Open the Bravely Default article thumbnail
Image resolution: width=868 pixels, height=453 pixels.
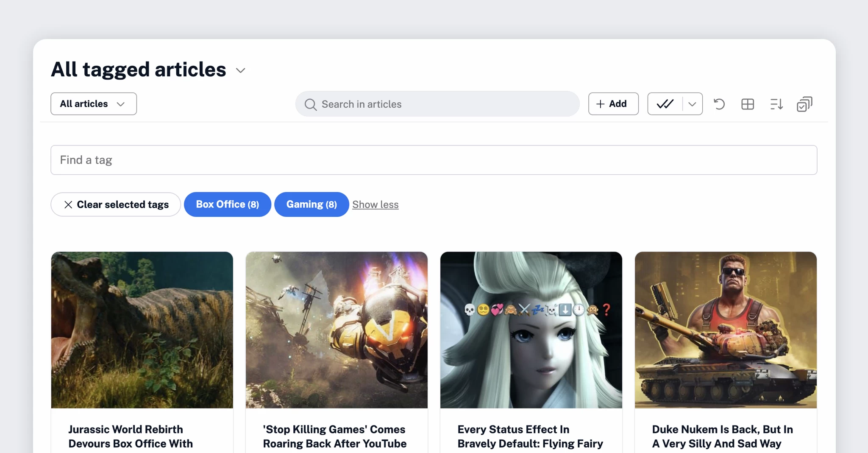[531, 330]
